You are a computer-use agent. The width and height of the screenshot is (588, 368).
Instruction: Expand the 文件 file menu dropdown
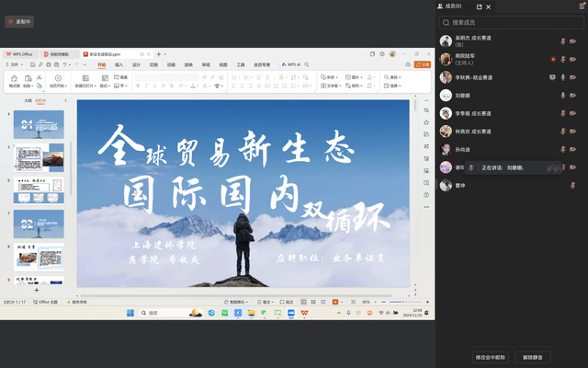[15, 65]
